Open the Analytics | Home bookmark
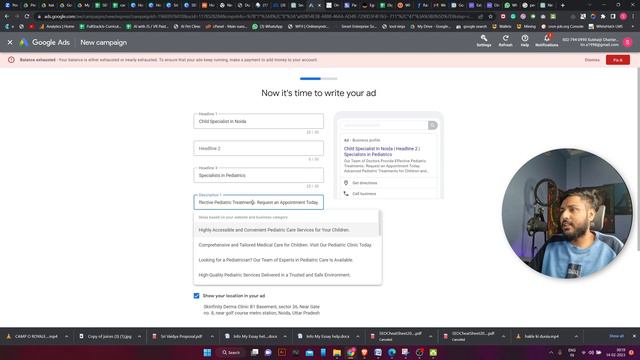 click(57, 27)
